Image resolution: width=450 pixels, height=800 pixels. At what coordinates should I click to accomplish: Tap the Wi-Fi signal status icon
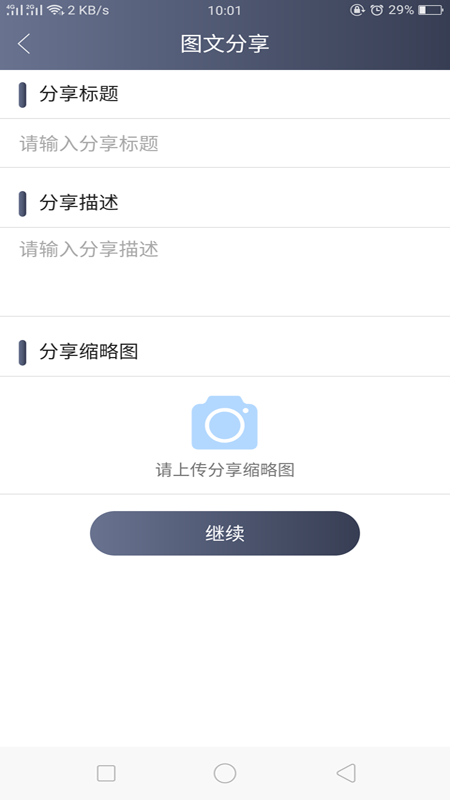click(55, 10)
